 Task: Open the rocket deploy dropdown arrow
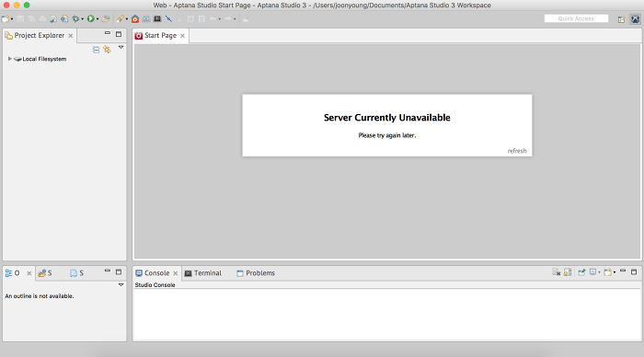[x=127, y=19]
